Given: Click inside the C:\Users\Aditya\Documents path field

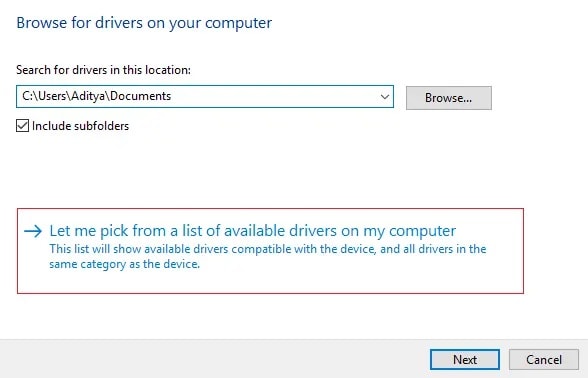Looking at the screenshot, I should pos(205,96).
